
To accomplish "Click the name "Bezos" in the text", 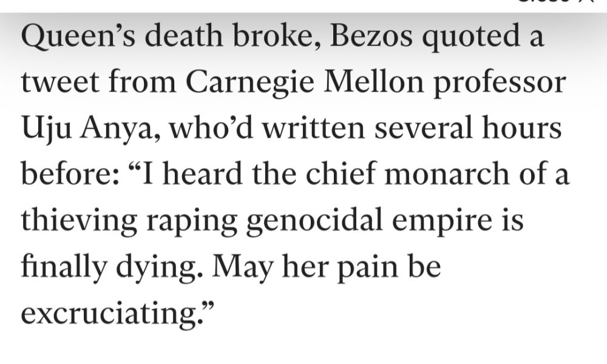I will 371,36.
